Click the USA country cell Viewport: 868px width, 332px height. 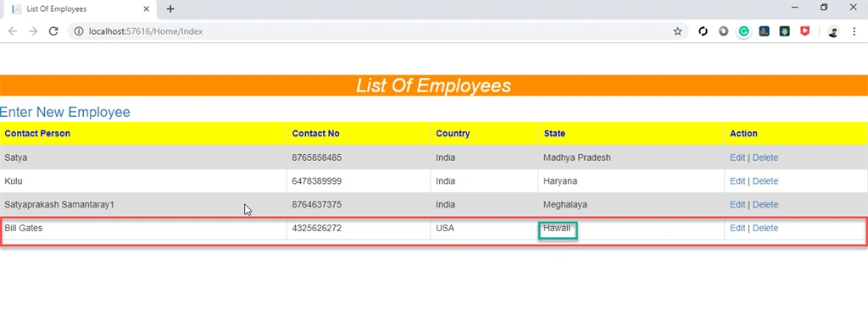(x=484, y=228)
